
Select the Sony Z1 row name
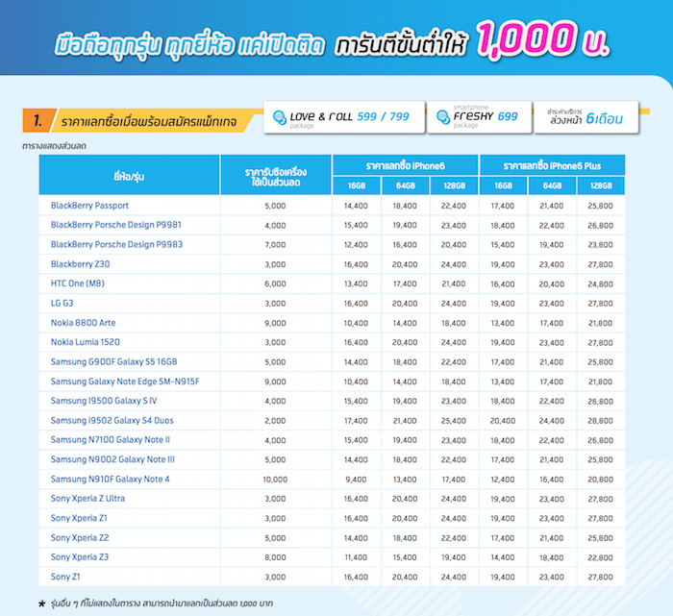(x=65, y=577)
